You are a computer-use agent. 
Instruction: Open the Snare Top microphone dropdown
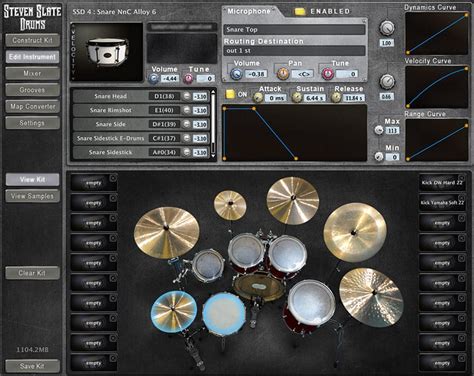coord(294,29)
